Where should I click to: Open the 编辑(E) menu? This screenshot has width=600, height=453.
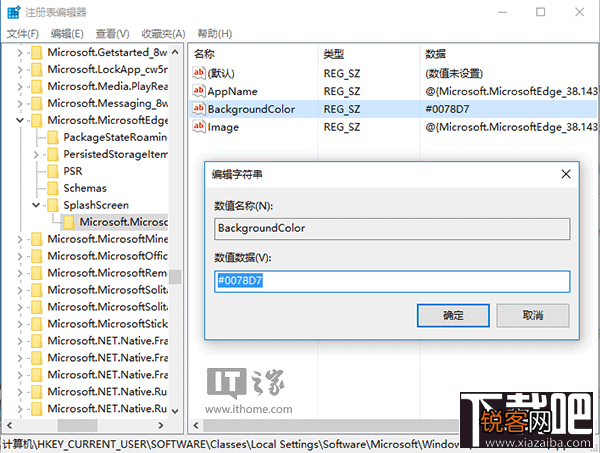(x=67, y=34)
